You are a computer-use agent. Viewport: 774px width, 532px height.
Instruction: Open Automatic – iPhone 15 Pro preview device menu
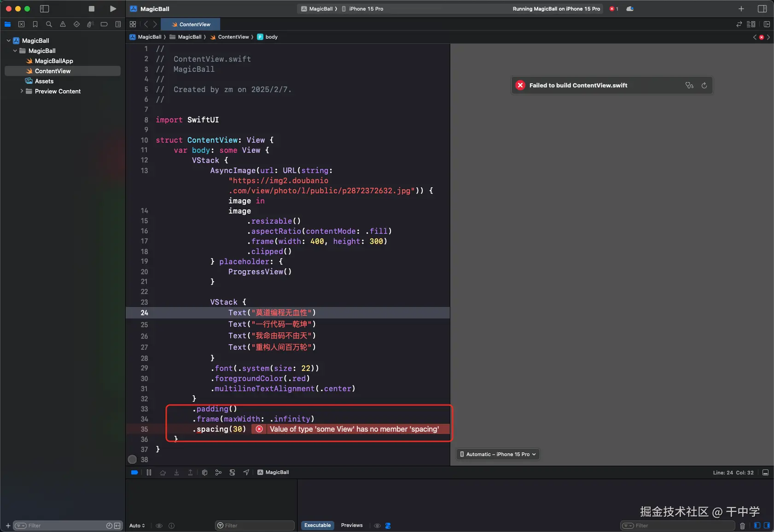[498, 454]
